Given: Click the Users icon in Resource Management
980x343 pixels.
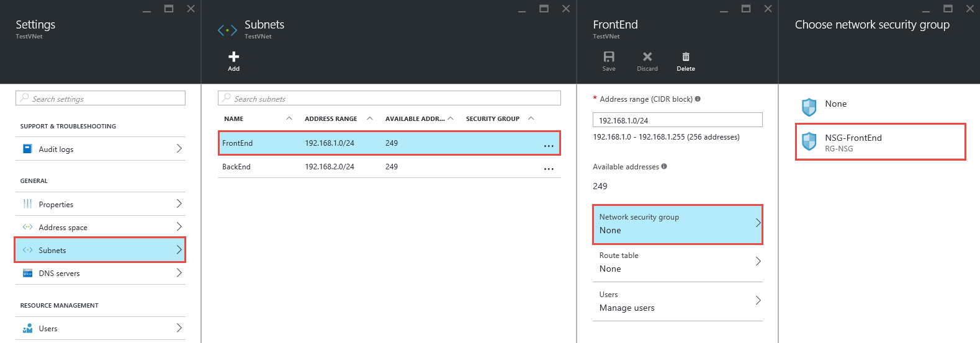Looking at the screenshot, I should 27,328.
